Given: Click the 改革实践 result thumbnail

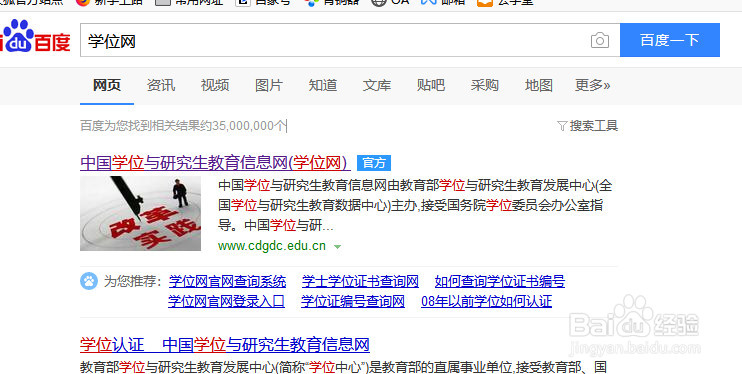Looking at the screenshot, I should pyautogui.click(x=141, y=213).
